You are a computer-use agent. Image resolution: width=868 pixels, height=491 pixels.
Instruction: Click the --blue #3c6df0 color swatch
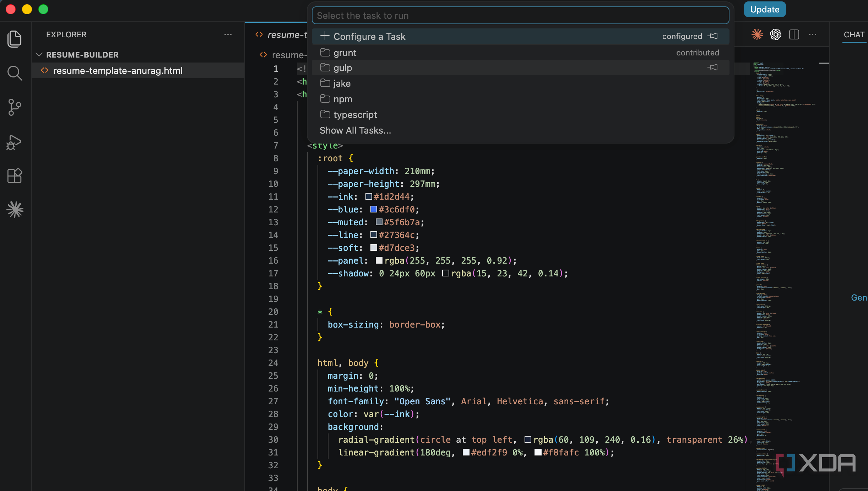click(374, 209)
